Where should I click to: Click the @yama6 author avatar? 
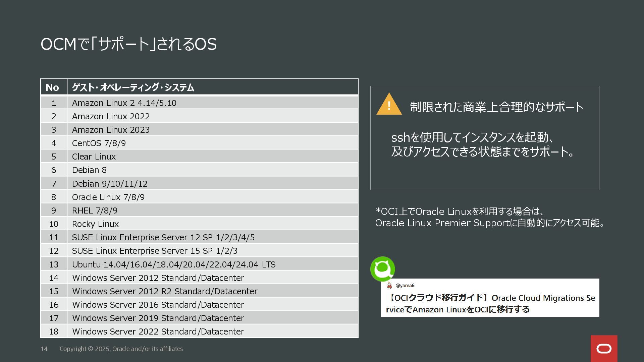point(389,285)
